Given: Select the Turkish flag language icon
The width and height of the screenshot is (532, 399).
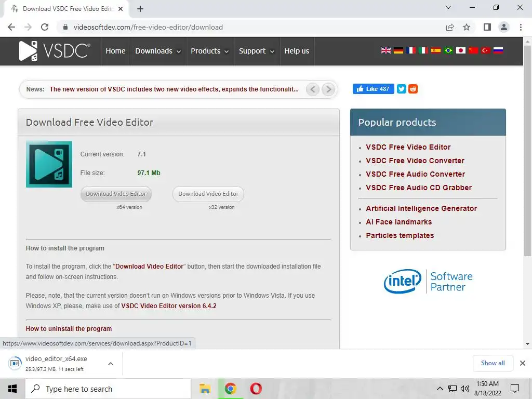Looking at the screenshot, I should tap(486, 50).
